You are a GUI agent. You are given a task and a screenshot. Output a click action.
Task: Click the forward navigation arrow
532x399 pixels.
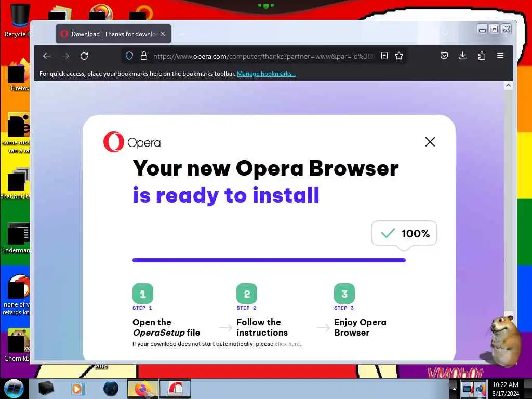65,56
